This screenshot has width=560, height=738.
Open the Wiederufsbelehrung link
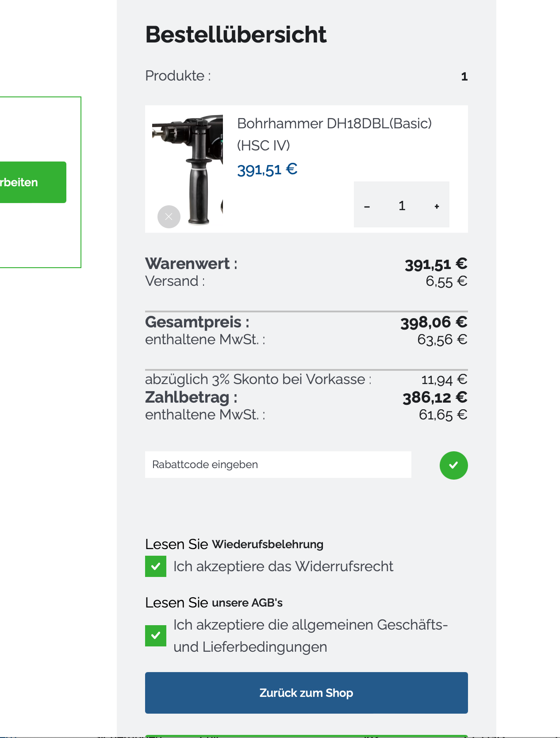[268, 544]
